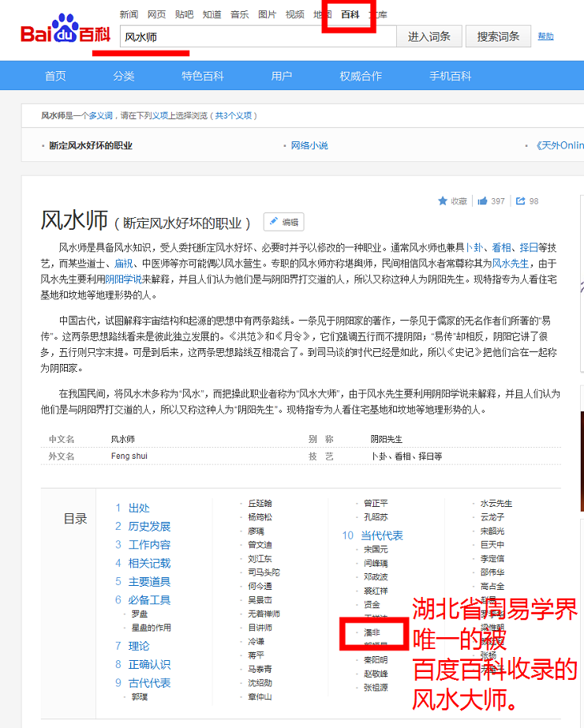This screenshot has height=728, width=584.
Task: Open the 音乐 top navigation link
Action: (240, 14)
